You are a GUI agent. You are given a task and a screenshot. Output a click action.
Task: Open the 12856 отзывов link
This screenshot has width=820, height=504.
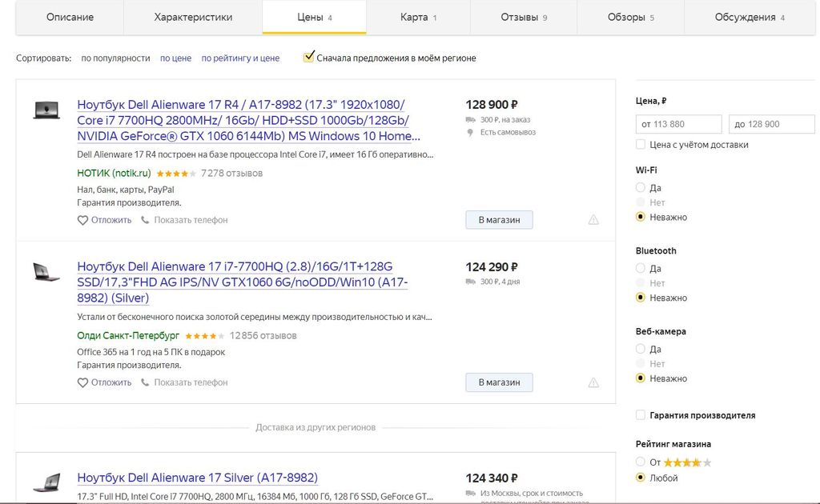[x=263, y=335]
